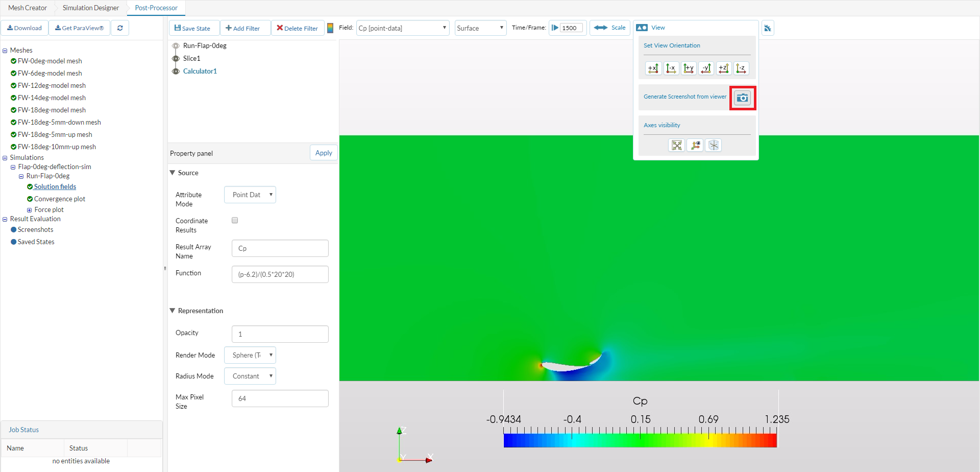Switch to the Simulation Designer tab
980x472 pixels.
tap(91, 8)
